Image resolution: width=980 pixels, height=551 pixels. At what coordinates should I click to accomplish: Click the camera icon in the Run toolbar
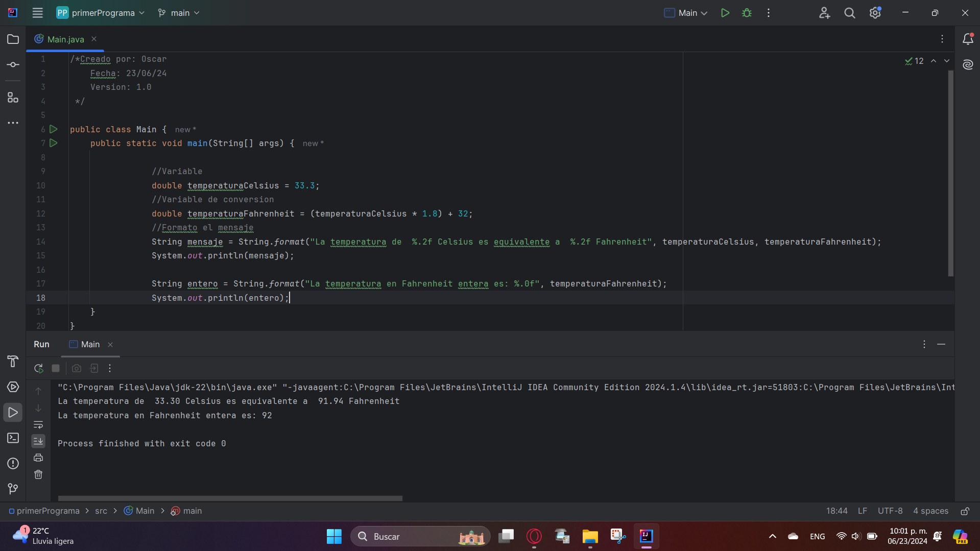[x=77, y=368]
